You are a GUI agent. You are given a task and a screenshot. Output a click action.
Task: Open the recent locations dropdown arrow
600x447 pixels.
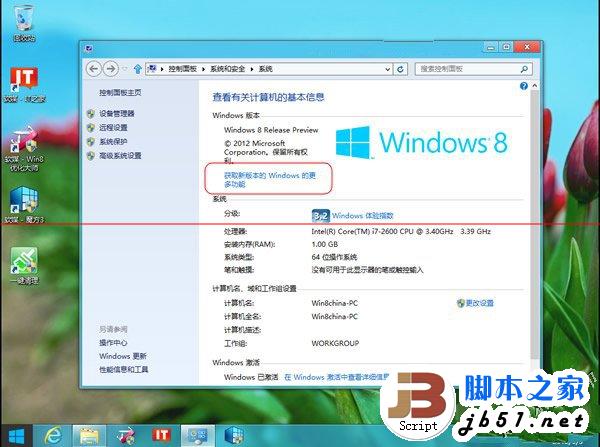pos(125,69)
